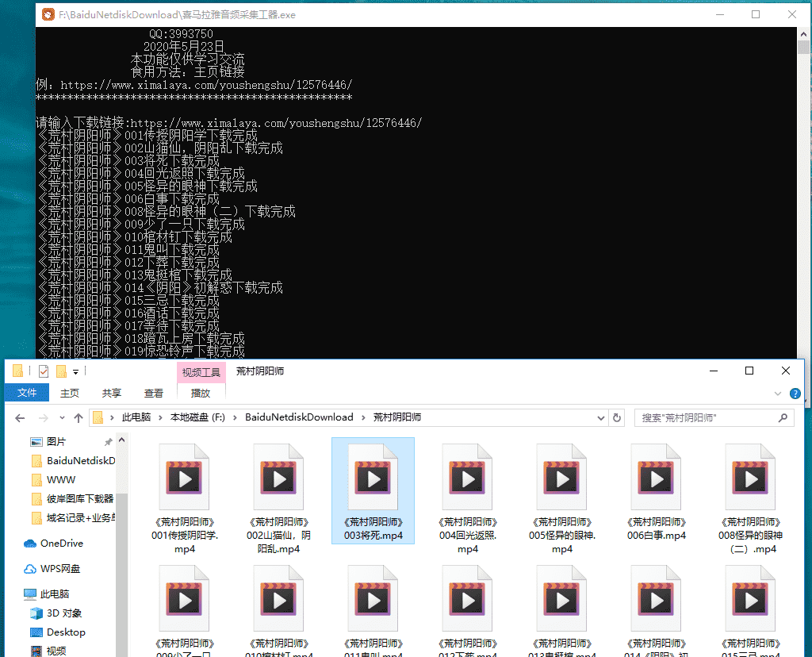Select the 011鬼叫 video file icon
Viewport: 812px width, 657px height.
pyautogui.click(x=373, y=599)
